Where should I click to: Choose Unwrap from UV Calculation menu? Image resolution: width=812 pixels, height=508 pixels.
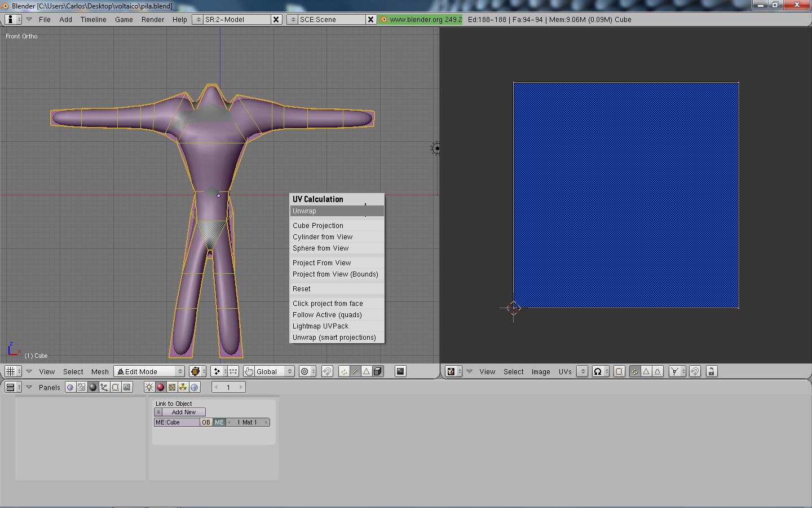(x=337, y=211)
